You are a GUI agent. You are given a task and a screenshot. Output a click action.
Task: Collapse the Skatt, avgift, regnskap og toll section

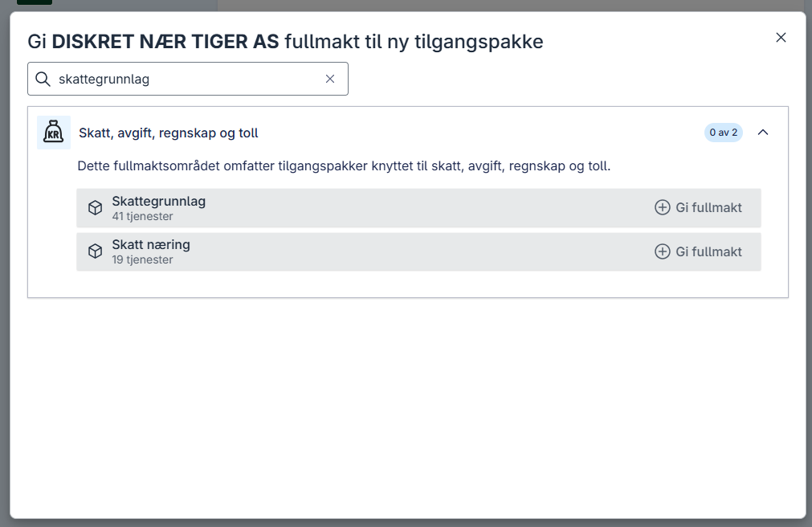point(763,132)
